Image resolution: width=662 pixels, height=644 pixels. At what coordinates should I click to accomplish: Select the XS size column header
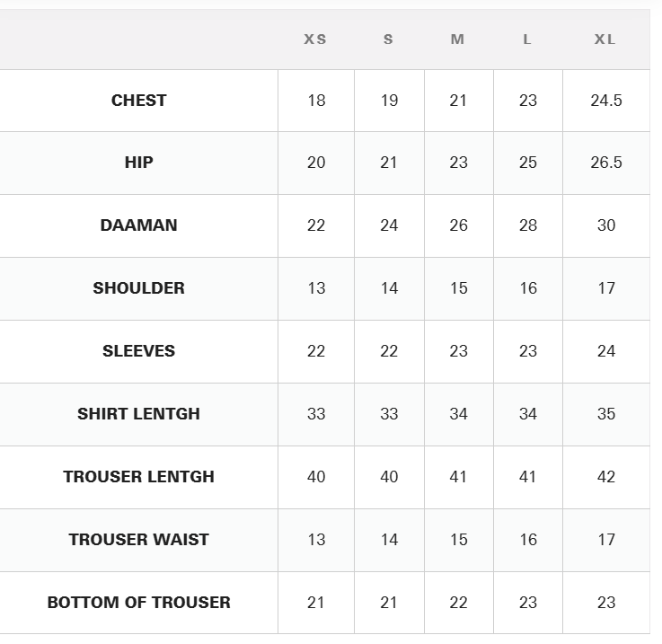(x=315, y=40)
